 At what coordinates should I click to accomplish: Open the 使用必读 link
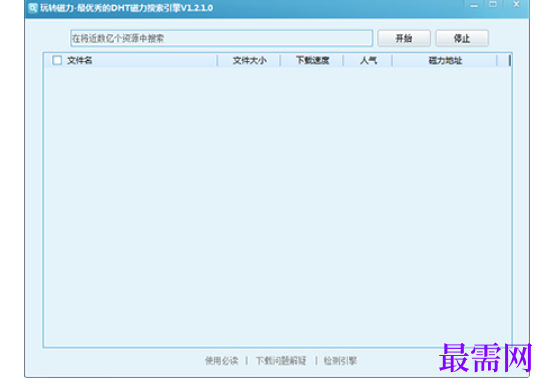tap(221, 361)
